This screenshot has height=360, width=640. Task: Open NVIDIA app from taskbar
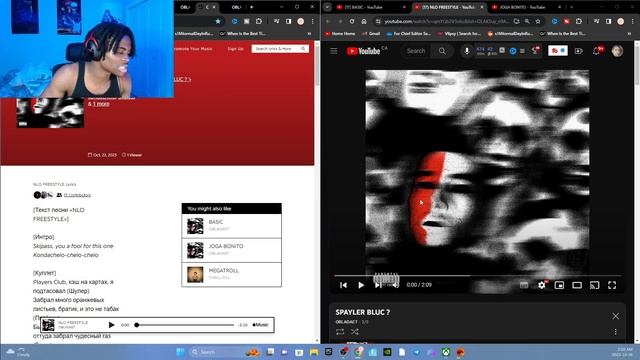[387, 352]
